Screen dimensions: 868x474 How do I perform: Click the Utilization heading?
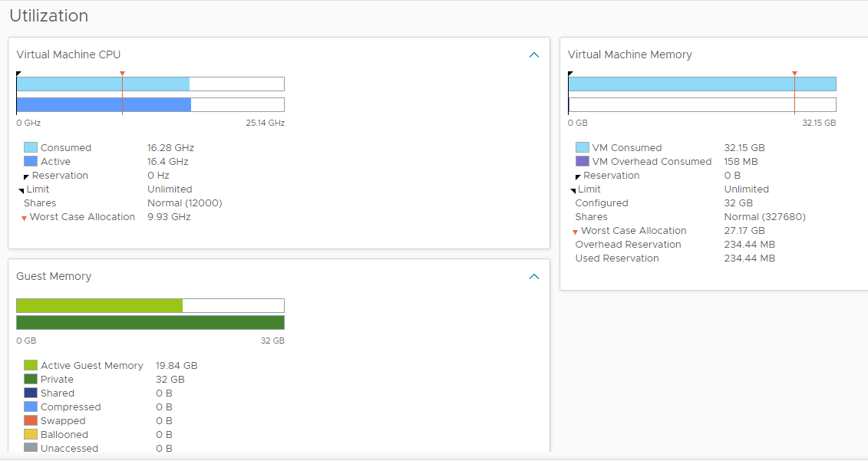point(48,16)
